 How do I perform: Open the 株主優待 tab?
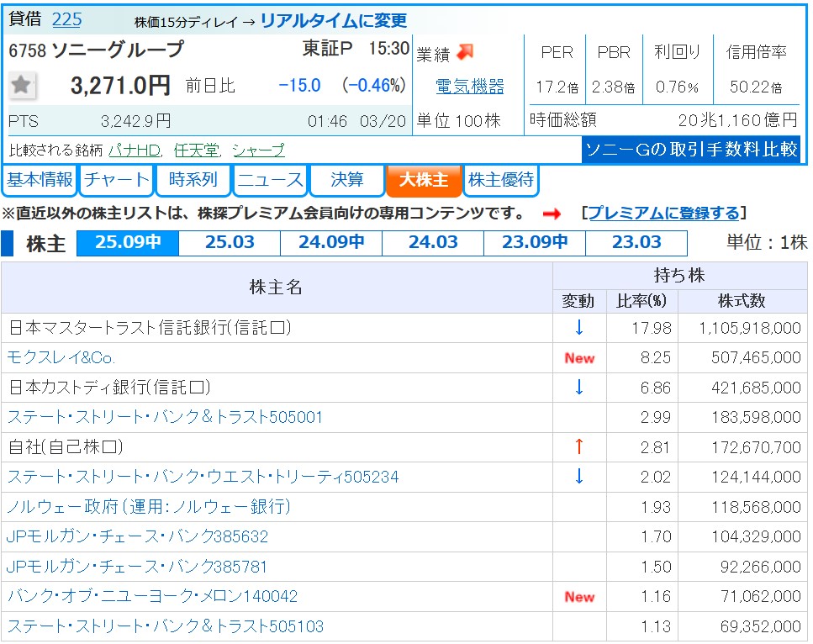(500, 180)
